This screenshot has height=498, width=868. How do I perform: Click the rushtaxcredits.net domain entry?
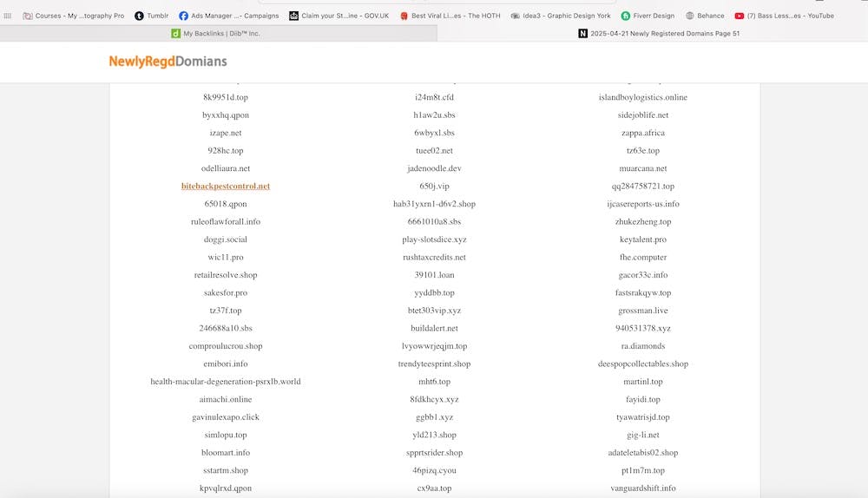point(434,258)
